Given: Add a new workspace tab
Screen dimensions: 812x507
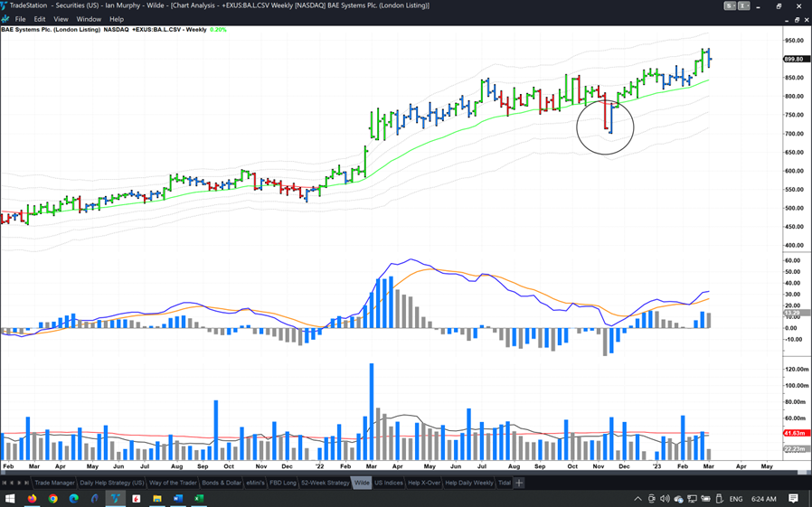Looking at the screenshot, I should (x=519, y=483).
